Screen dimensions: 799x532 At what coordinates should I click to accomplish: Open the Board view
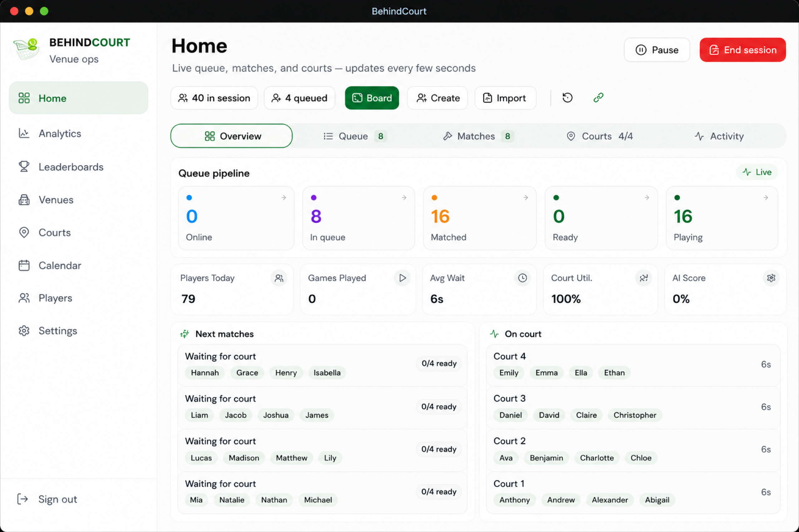click(x=372, y=98)
